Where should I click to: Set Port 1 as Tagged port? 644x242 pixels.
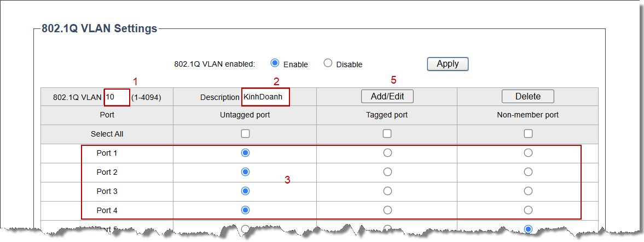pos(387,153)
